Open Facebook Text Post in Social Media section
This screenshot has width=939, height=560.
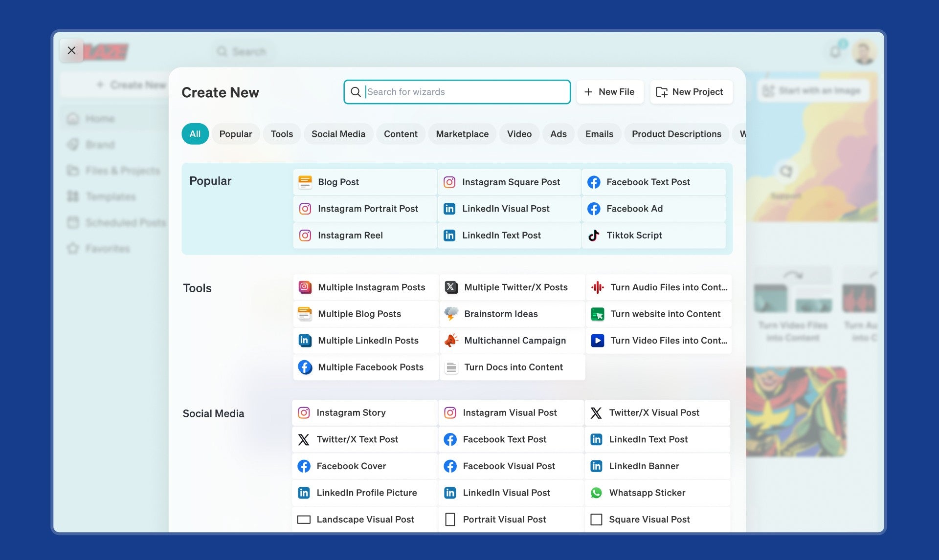[511, 439]
